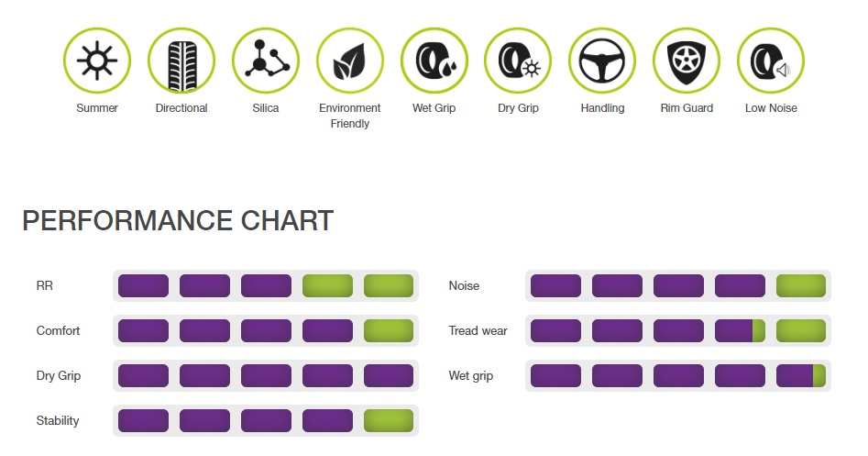Select the last green segment in Comfort bar

coord(389,331)
